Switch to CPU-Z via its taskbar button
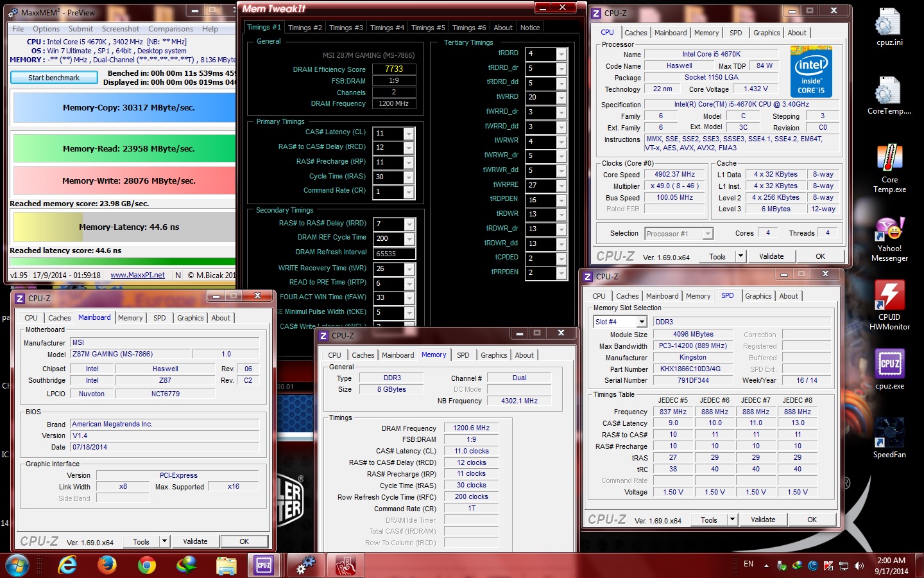Viewport: 924px width, 578px height. pos(264,565)
